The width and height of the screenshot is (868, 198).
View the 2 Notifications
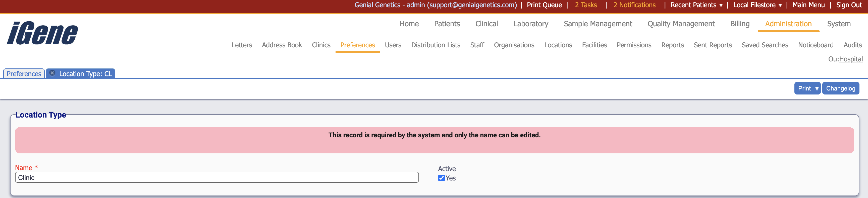tap(634, 5)
